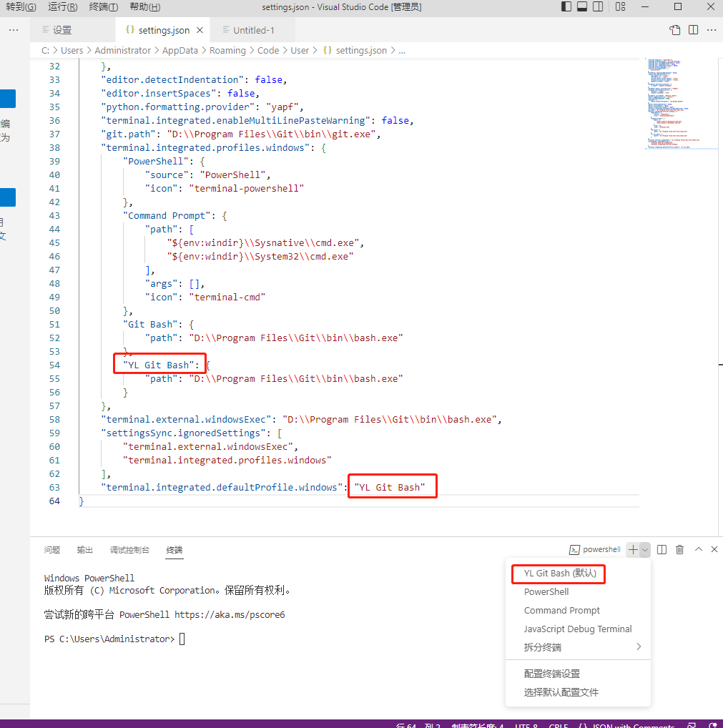The image size is (723, 728).
Task: Click 选择默认配置文件 menu entry
Action: tap(578, 692)
